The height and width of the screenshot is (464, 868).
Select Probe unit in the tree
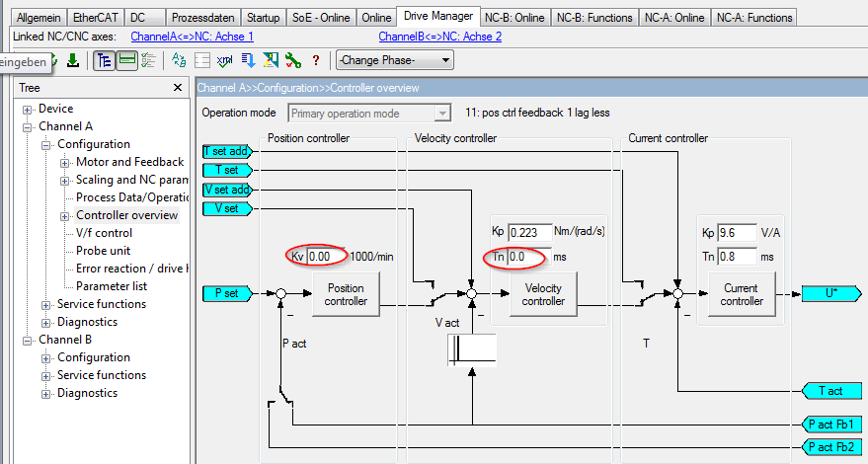pyautogui.click(x=103, y=251)
